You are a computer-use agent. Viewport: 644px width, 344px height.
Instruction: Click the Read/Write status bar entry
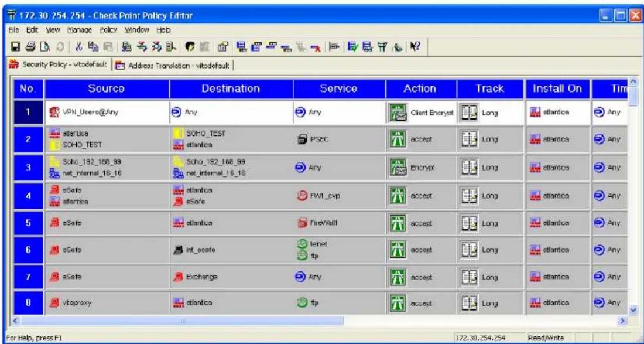[x=546, y=337]
